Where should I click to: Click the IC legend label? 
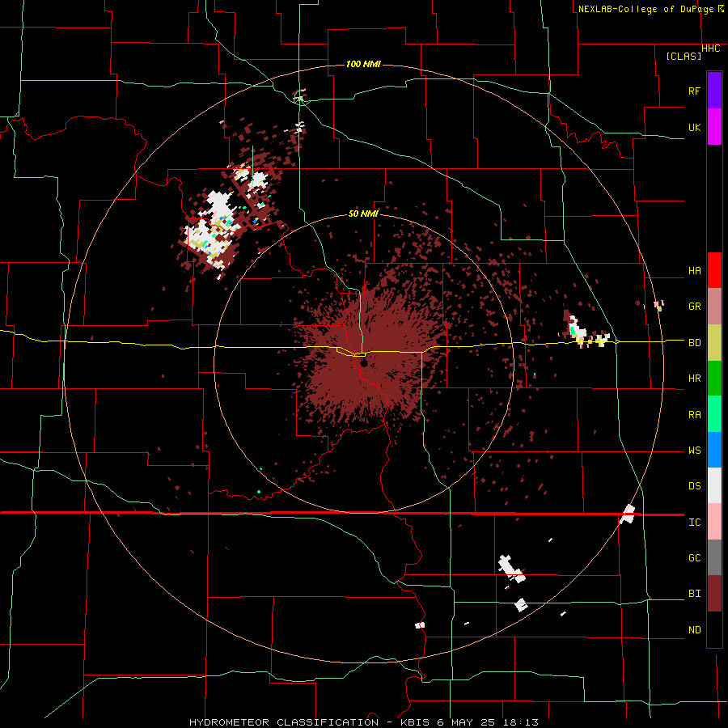(695, 523)
